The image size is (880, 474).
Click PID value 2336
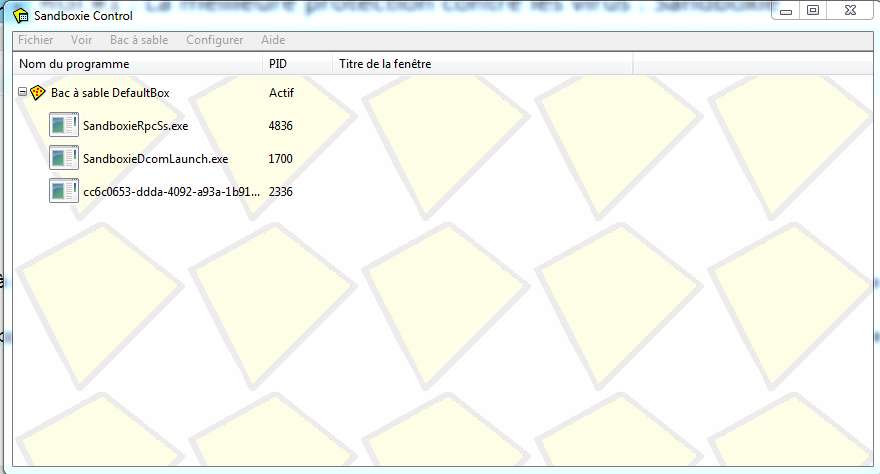pyautogui.click(x=281, y=192)
